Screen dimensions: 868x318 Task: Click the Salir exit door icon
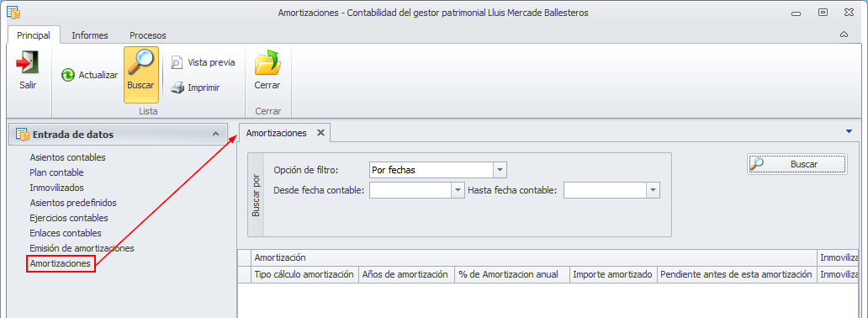point(28,63)
